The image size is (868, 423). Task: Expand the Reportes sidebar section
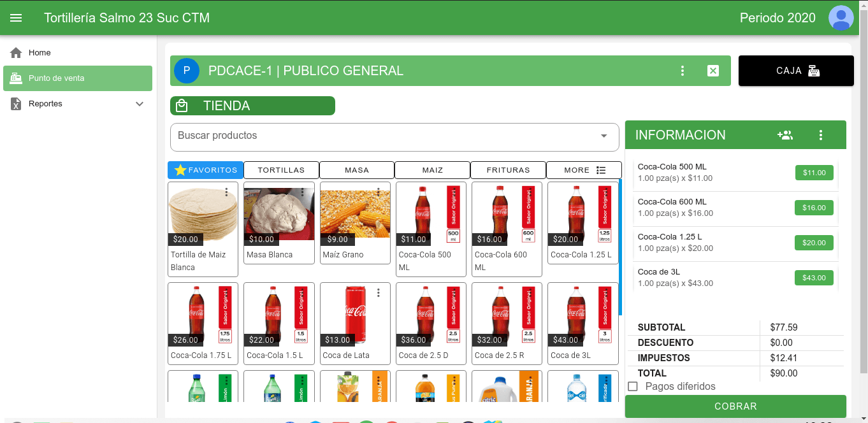click(x=78, y=104)
